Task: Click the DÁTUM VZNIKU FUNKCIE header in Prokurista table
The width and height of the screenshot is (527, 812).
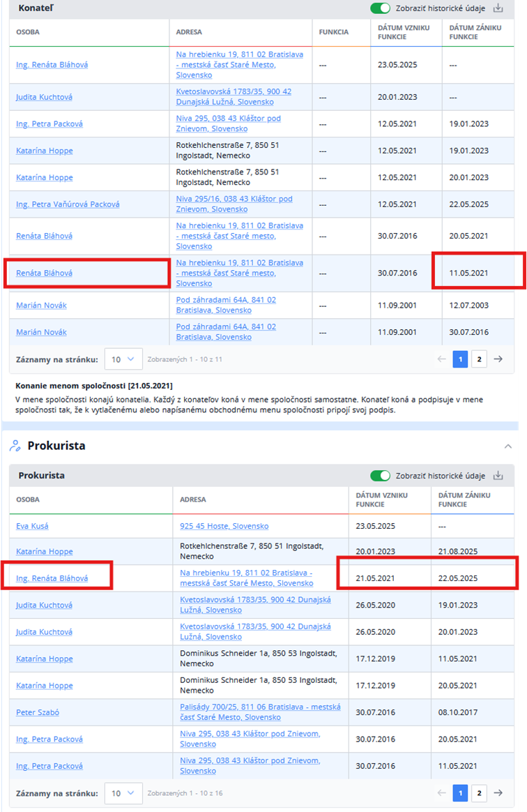Action: [x=381, y=499]
